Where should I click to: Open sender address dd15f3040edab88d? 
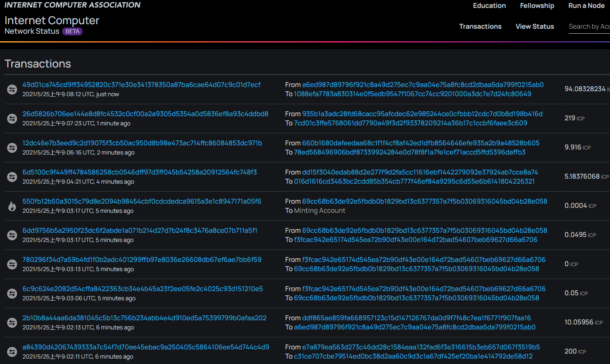pos(420,172)
